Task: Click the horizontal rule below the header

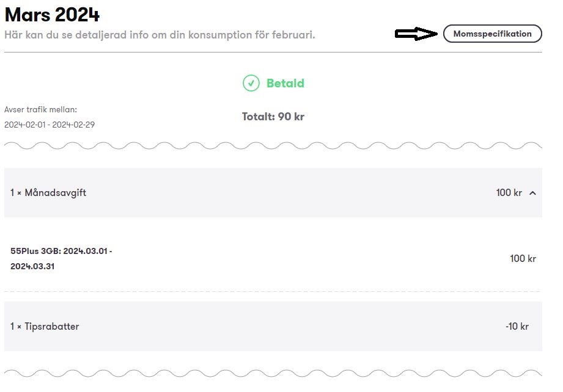Action: [x=273, y=53]
